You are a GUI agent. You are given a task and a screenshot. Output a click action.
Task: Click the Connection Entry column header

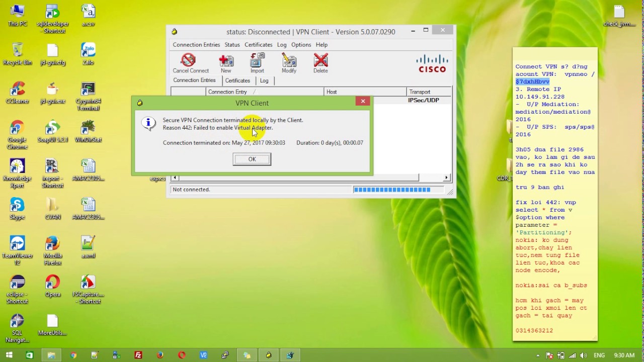265,92
